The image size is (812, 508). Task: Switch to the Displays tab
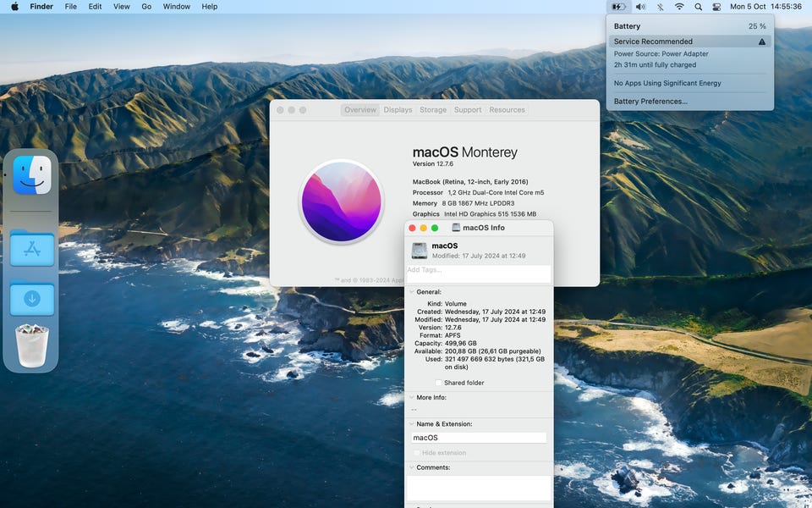(x=398, y=110)
